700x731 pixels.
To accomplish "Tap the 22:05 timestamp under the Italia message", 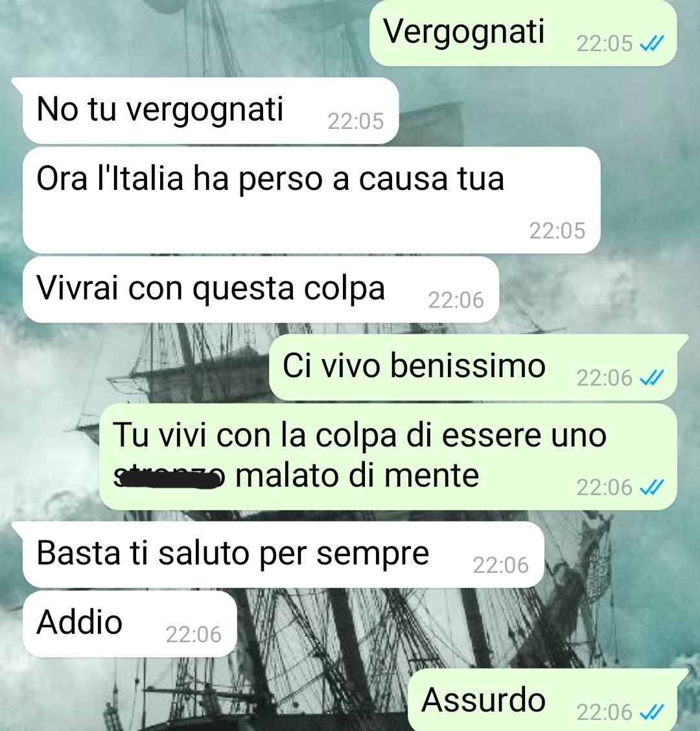I will [x=557, y=231].
